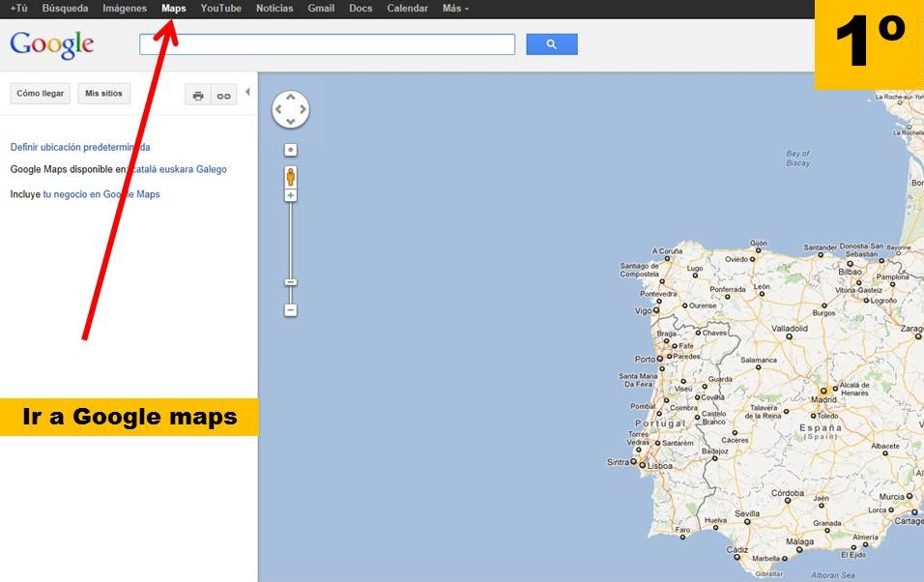Click the Cómo llegar button

(x=41, y=94)
